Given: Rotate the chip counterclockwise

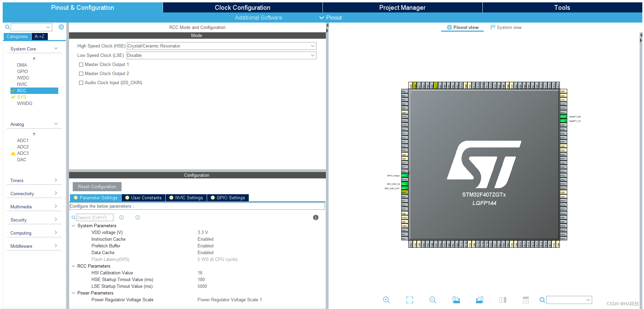Looking at the screenshot, I should pos(479,300).
